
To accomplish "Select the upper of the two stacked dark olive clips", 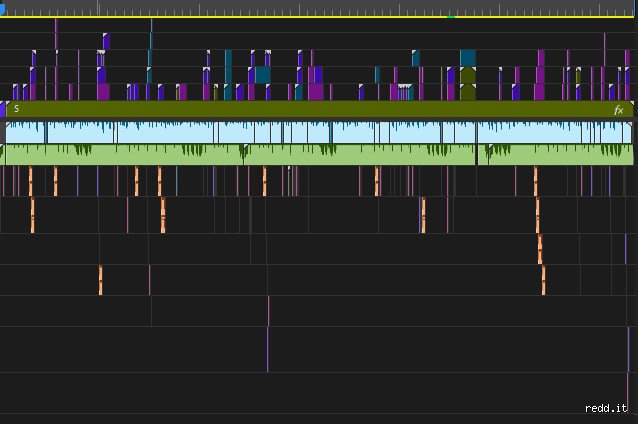I will click(468, 75).
